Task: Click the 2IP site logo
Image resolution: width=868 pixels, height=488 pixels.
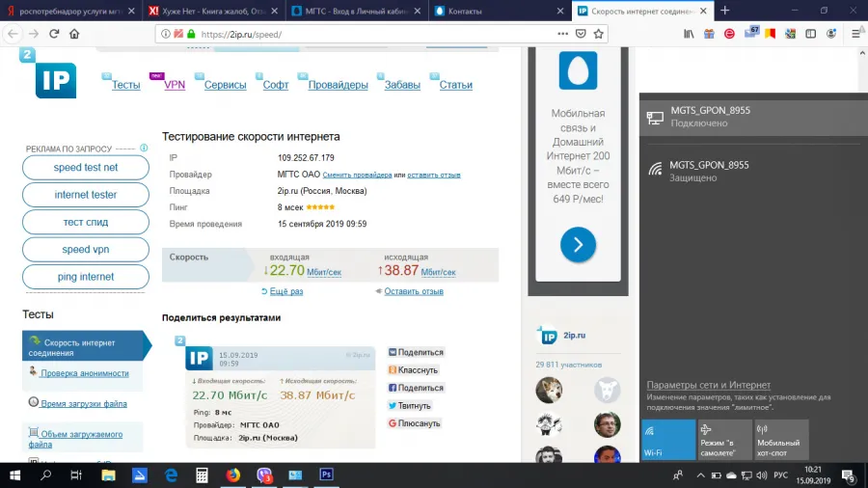Action: pos(55,80)
